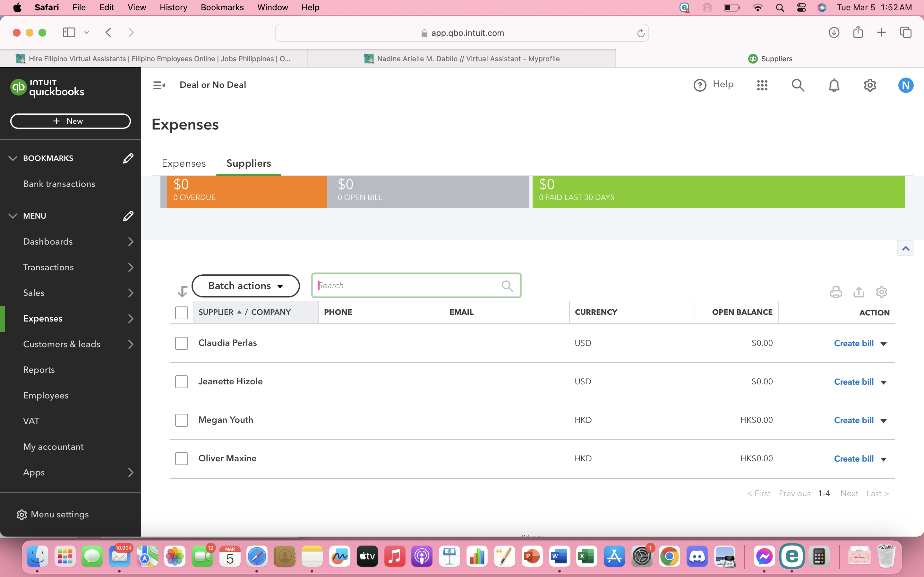Open the notifications bell icon
This screenshot has width=924, height=577.
(834, 85)
